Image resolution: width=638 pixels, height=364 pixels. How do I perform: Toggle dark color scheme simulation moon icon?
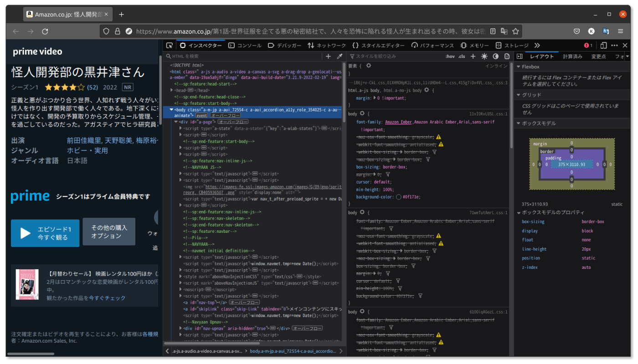[496, 56]
